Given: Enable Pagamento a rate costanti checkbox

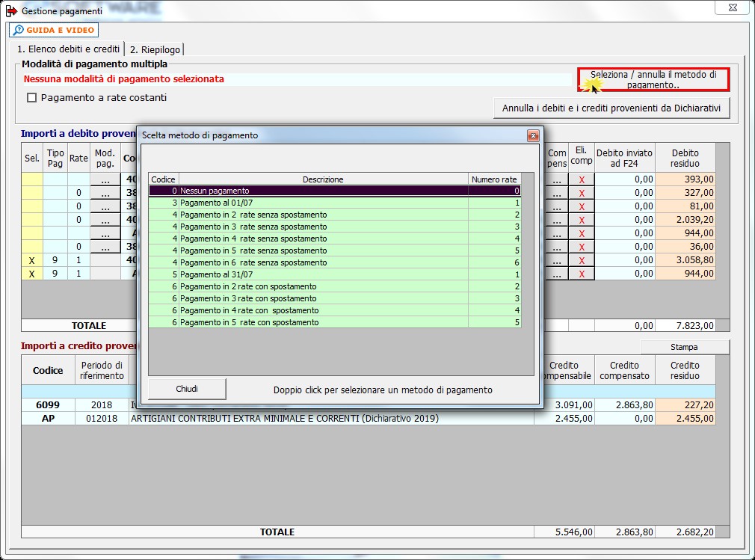Looking at the screenshot, I should [32, 98].
